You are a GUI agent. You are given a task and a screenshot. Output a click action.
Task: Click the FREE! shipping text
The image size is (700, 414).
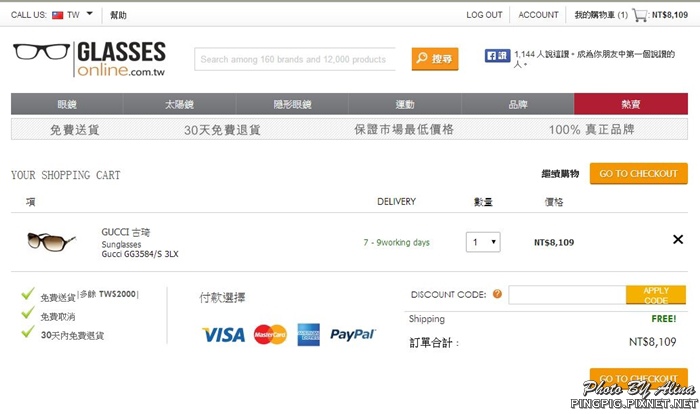click(664, 319)
